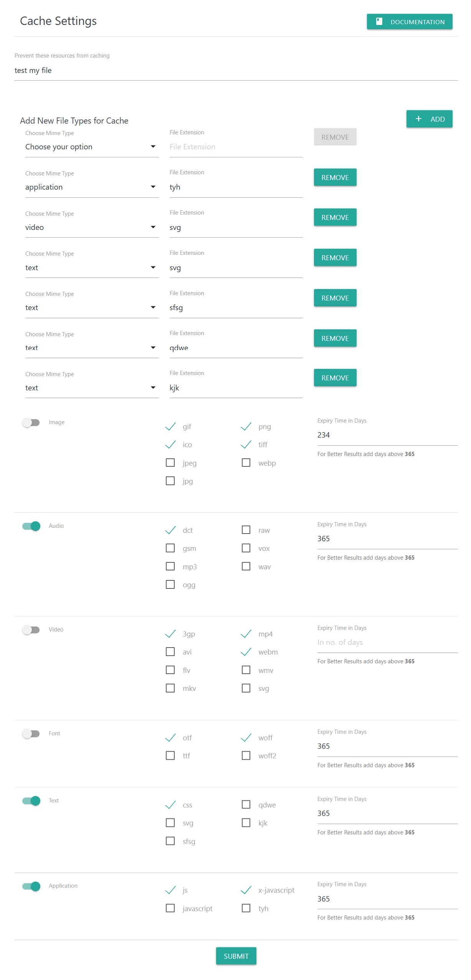This screenshot has width=471, height=980.
Task: Uncheck the dct audio checkmark
Action: [170, 530]
